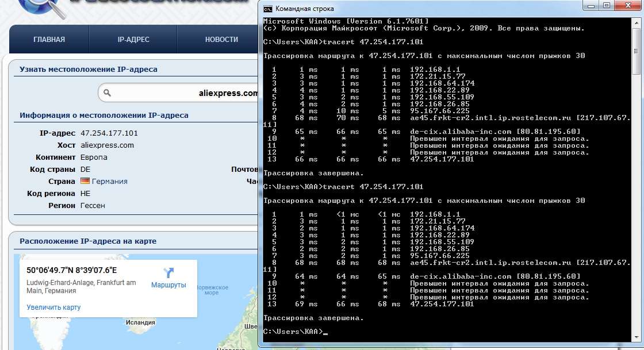Click the German flag next to Германия
Viewport: 644px width, 350px height.
pos(85,181)
